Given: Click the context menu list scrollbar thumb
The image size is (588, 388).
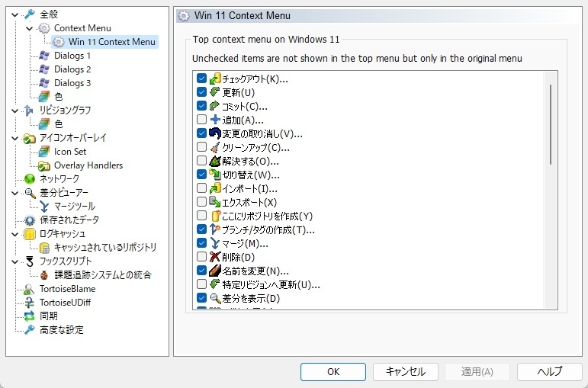Looking at the screenshot, I should pos(551,124).
